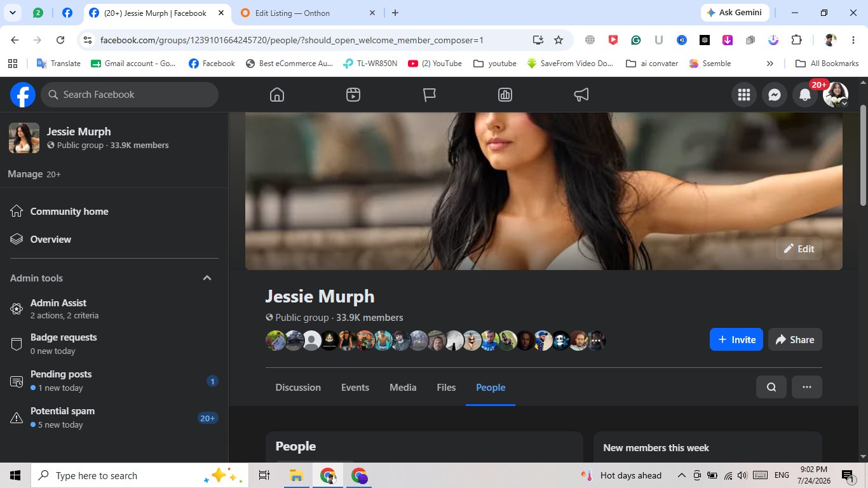The image size is (868, 488).
Task: Open the Windows Start menu
Action: click(x=15, y=475)
